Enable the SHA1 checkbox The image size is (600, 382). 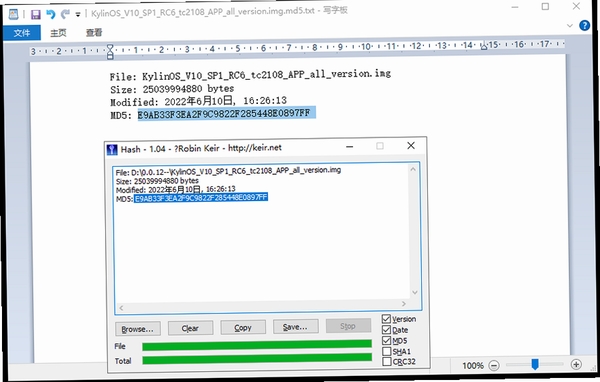[x=387, y=351]
